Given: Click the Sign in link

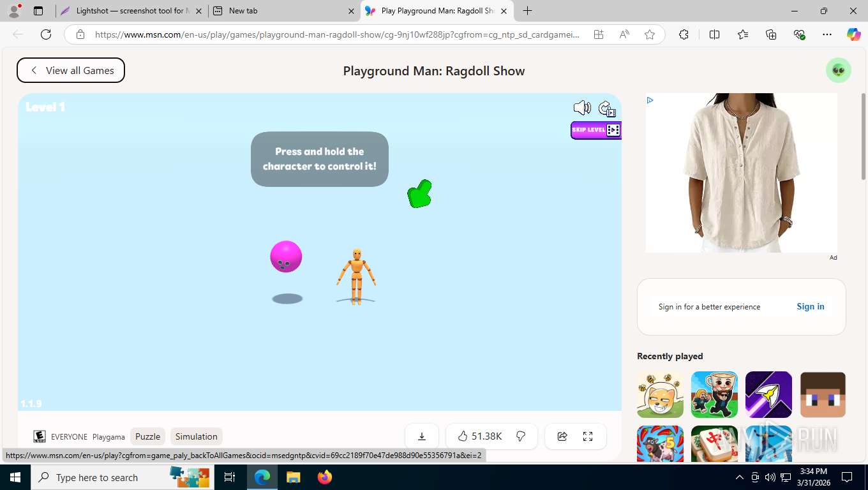Looking at the screenshot, I should [x=811, y=306].
